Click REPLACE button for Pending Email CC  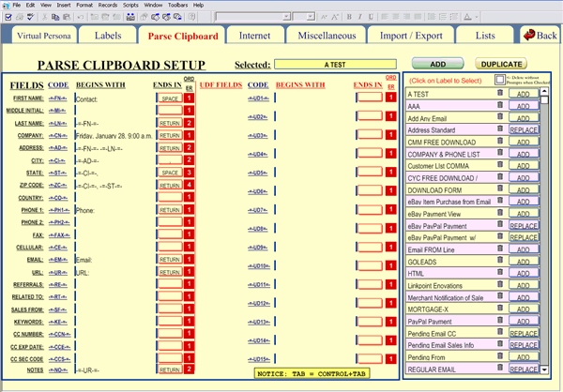(x=524, y=333)
